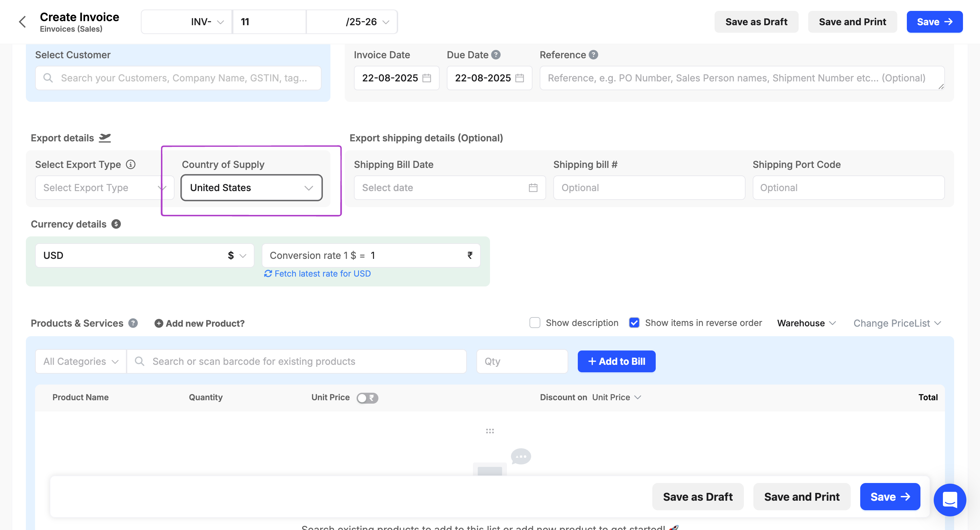Enable the Show description checkbox
This screenshot has height=530, width=980.
(535, 323)
